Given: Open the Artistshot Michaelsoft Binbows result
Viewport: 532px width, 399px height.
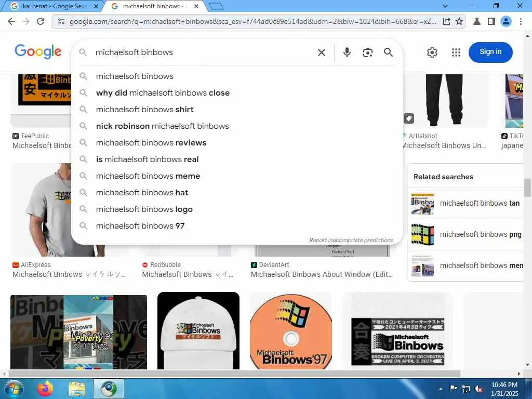Looking at the screenshot, I should click(444, 145).
